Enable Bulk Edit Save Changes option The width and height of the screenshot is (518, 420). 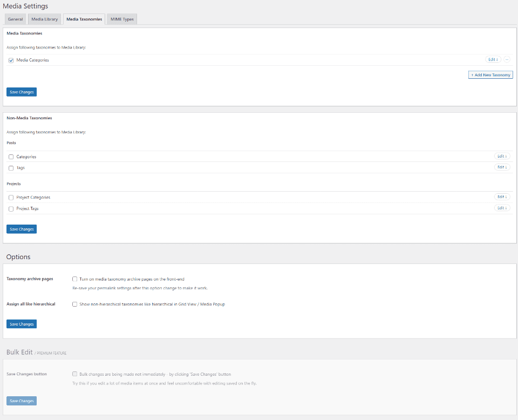75,374
